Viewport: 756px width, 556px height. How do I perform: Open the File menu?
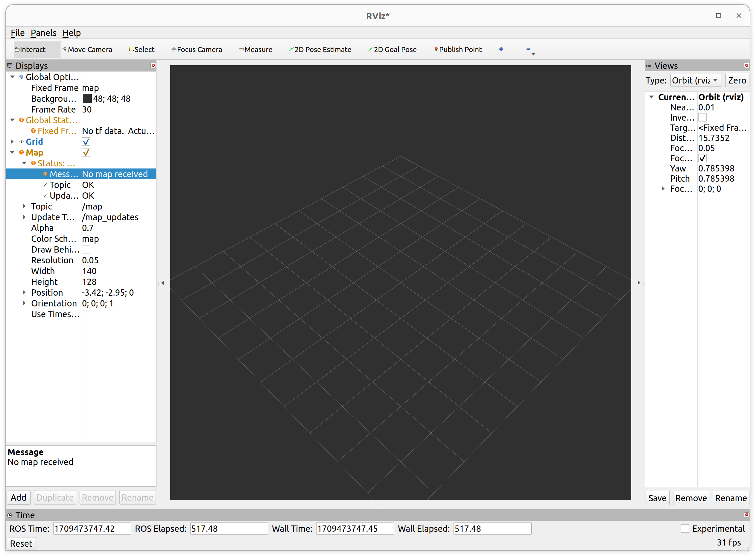click(17, 33)
